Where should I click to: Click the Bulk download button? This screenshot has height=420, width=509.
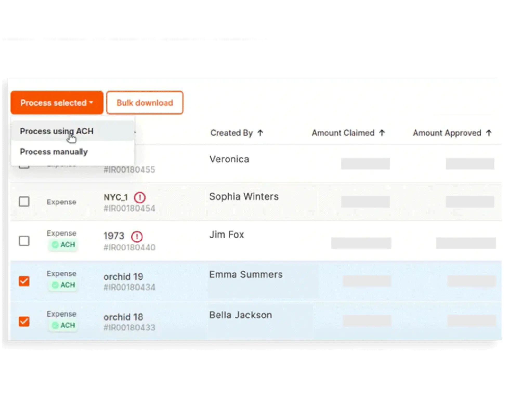click(x=145, y=103)
